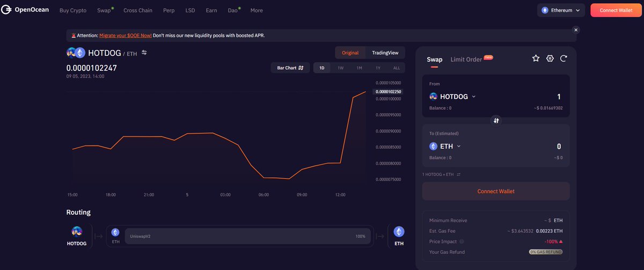Close the attention banner
Image resolution: width=644 pixels, height=270 pixels.
pyautogui.click(x=576, y=30)
